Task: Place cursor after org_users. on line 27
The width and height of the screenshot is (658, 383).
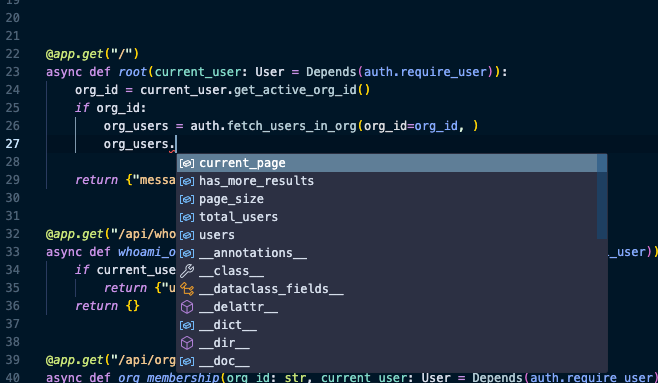Action: [176, 144]
